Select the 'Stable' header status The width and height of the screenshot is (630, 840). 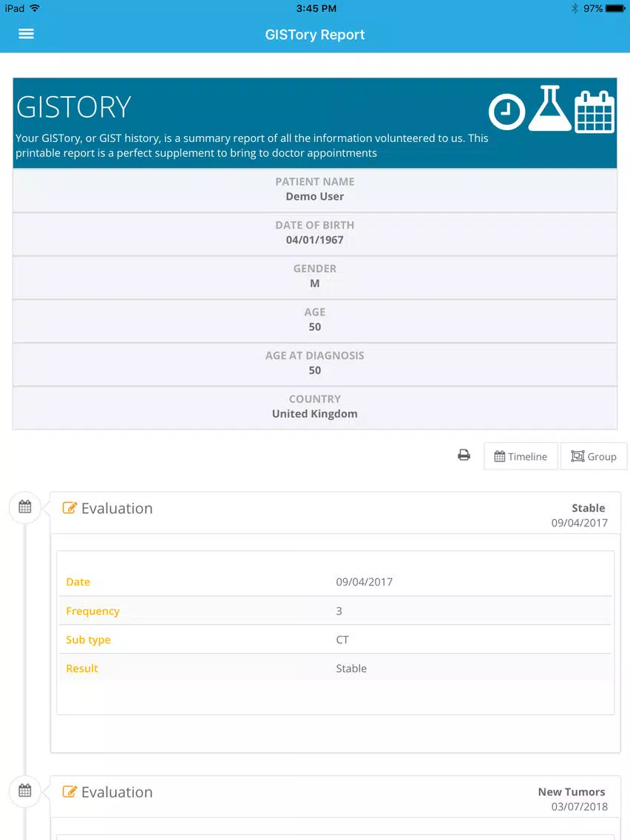pyautogui.click(x=588, y=508)
